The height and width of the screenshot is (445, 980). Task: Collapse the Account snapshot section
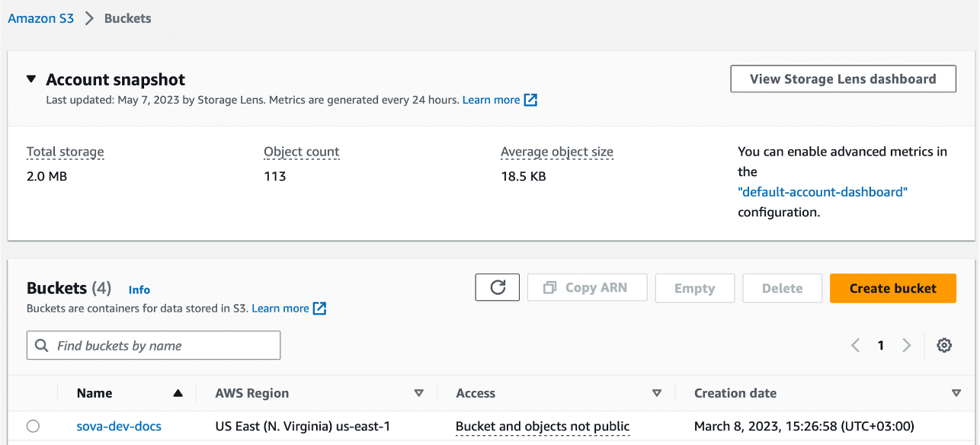click(x=31, y=79)
